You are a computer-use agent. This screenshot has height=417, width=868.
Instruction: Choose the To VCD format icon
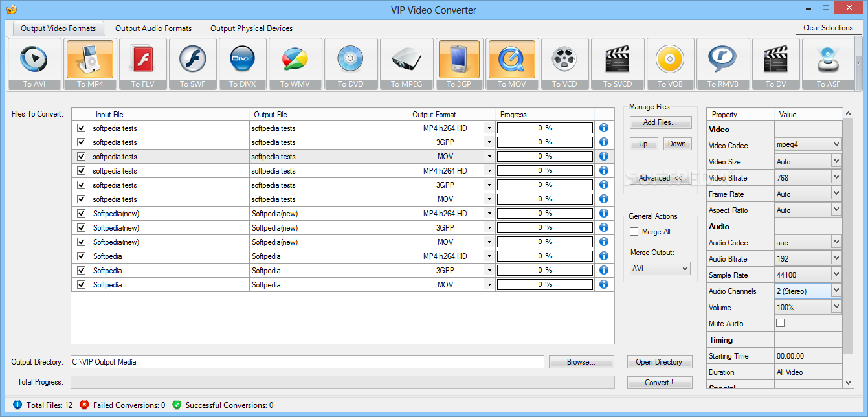click(564, 63)
